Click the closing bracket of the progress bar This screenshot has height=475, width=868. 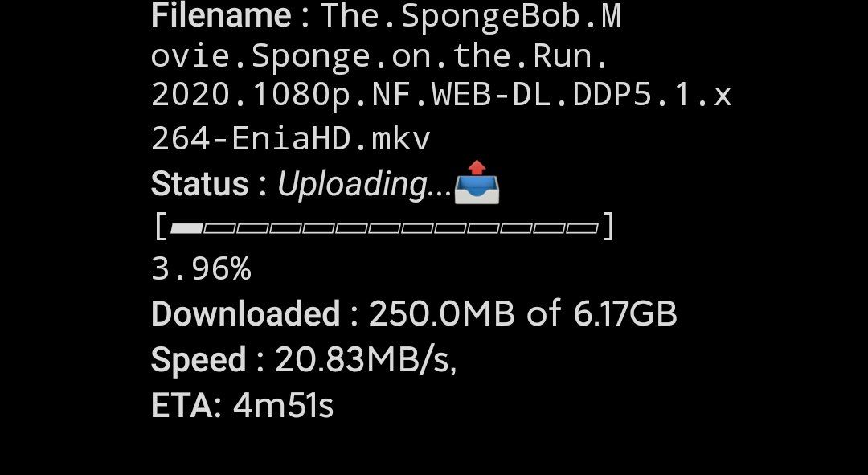click(608, 227)
